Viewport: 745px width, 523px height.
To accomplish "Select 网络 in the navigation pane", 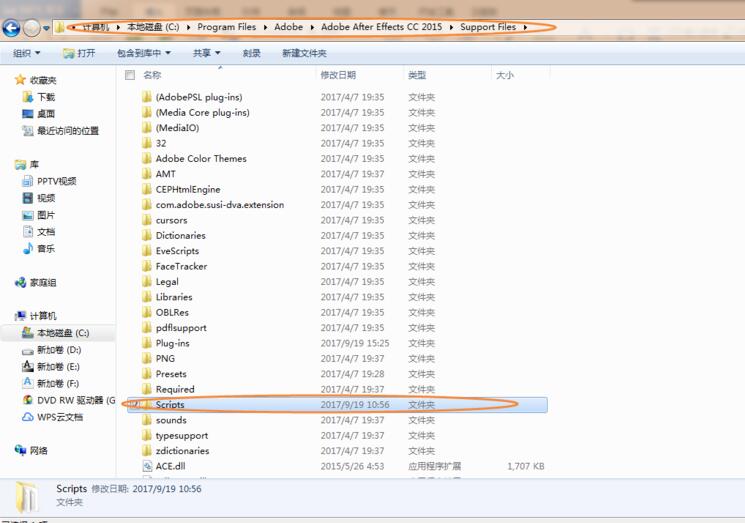I will pos(38,451).
